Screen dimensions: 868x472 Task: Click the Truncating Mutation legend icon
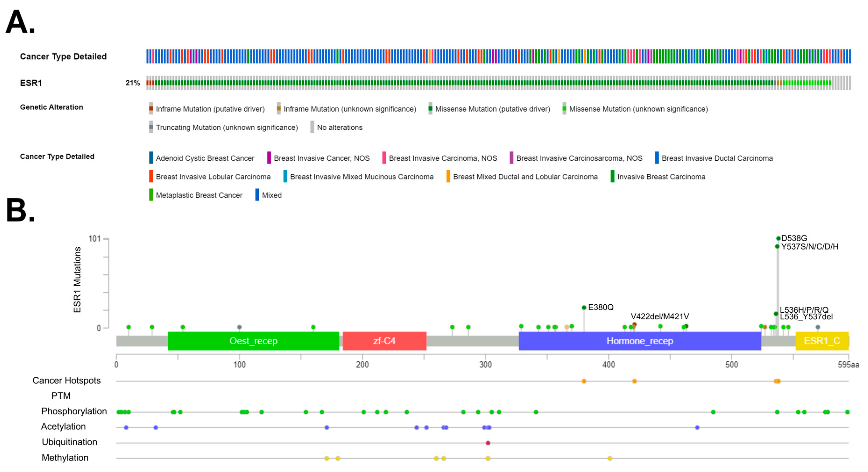(x=151, y=127)
